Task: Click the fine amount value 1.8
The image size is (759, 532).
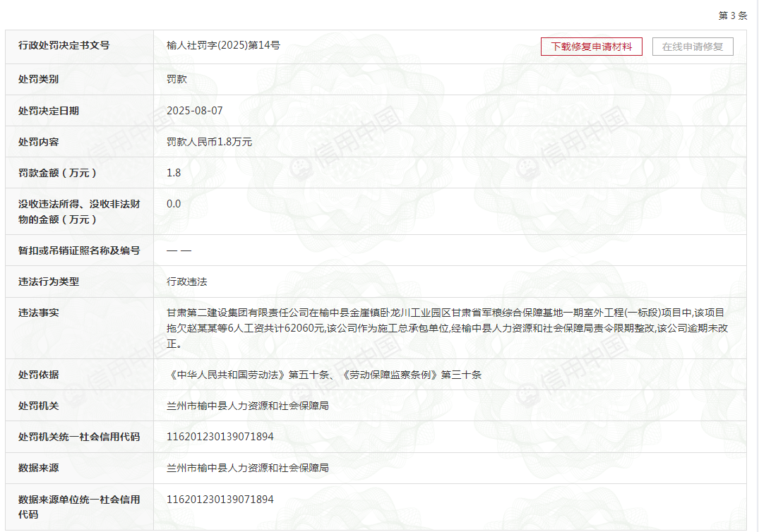Action: tap(174, 173)
